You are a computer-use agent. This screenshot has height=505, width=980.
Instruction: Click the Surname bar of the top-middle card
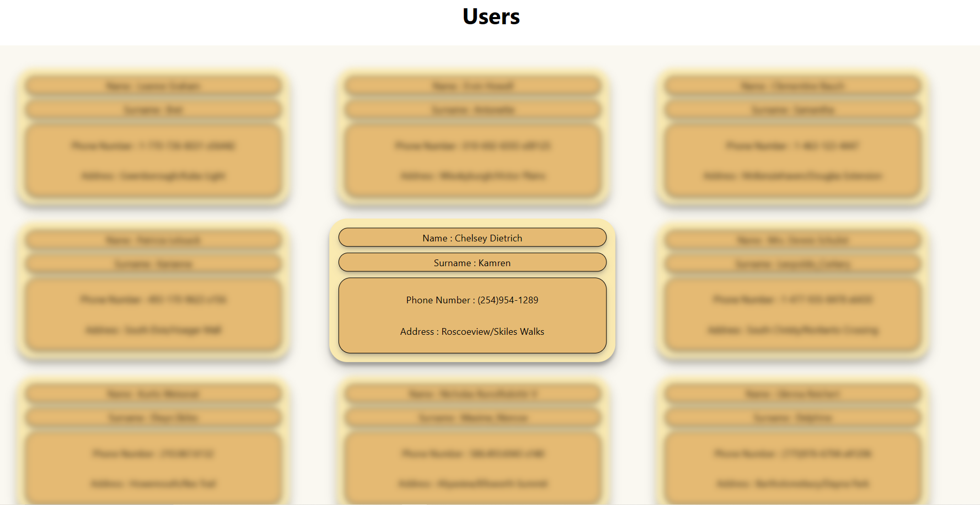coord(472,109)
